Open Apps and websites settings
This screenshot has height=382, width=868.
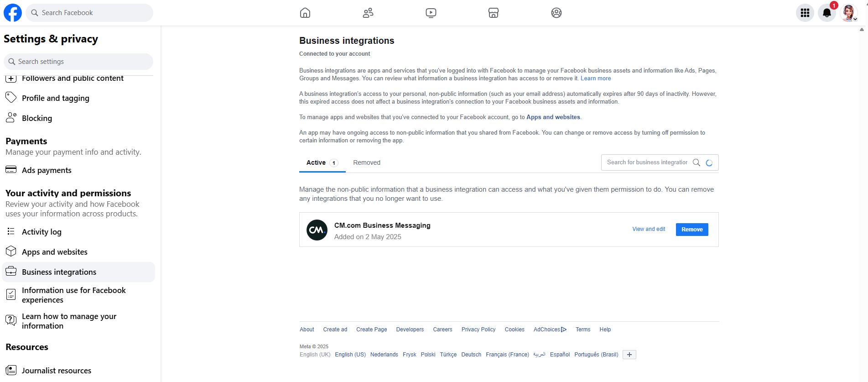coord(55,252)
